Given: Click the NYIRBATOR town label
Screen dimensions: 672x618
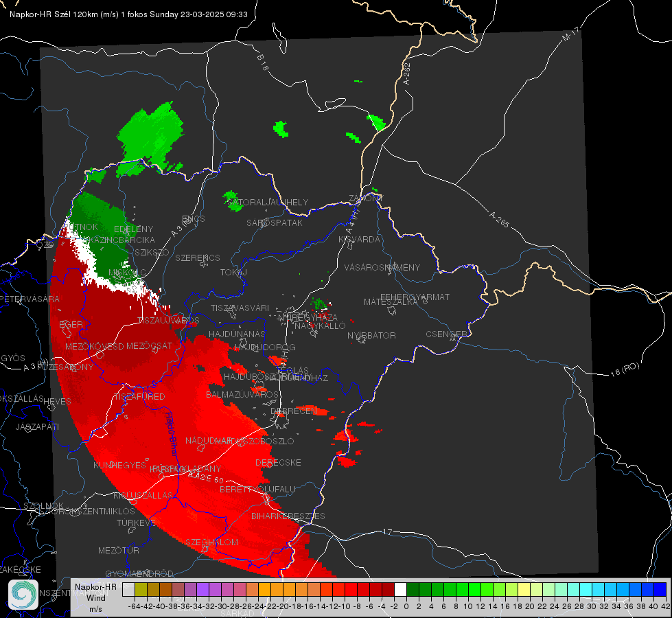Looking at the screenshot, I should tap(371, 335).
